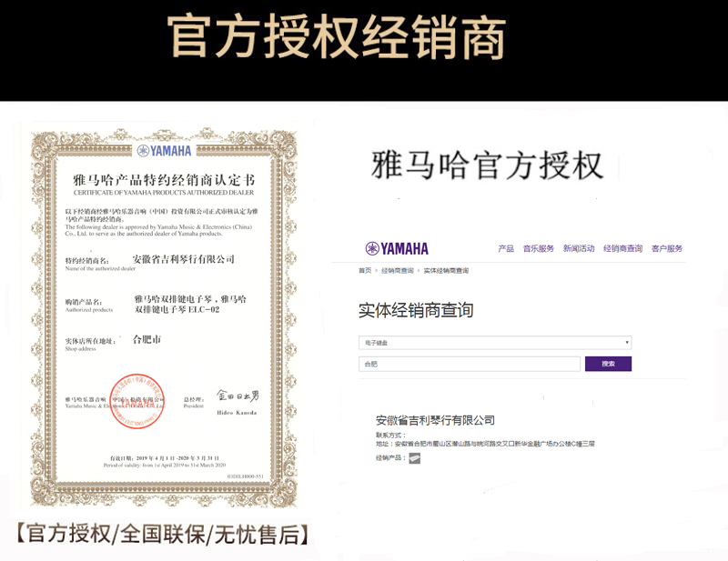Image resolution: width=728 pixels, height=561 pixels.
Task: Click the 经销商查询 breadcrumb link
Action: pyautogui.click(x=398, y=271)
